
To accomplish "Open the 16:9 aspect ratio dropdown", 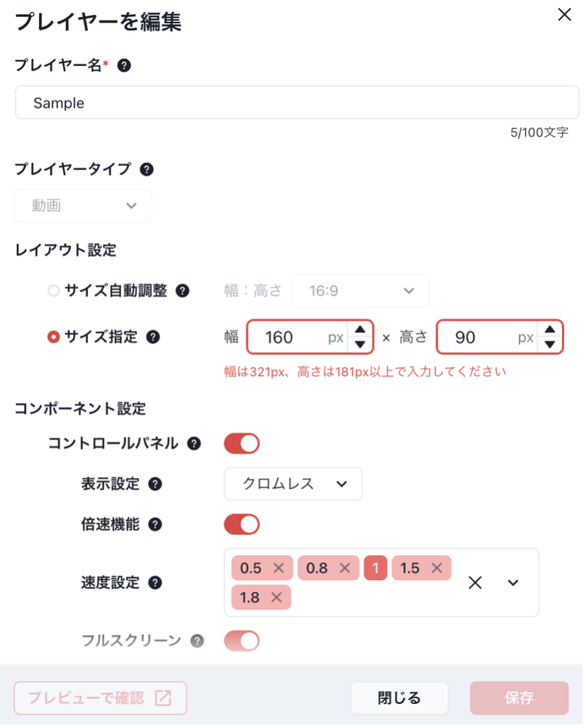I will [361, 291].
